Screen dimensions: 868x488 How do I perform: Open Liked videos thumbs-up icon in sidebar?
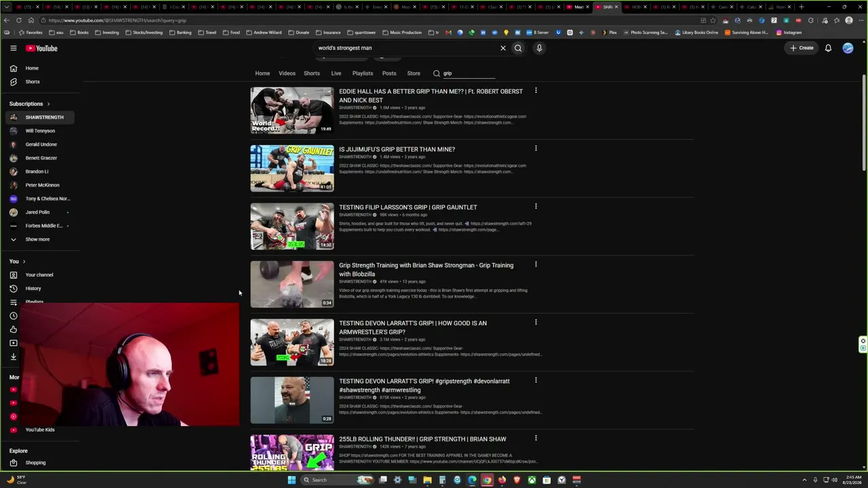tap(13, 329)
